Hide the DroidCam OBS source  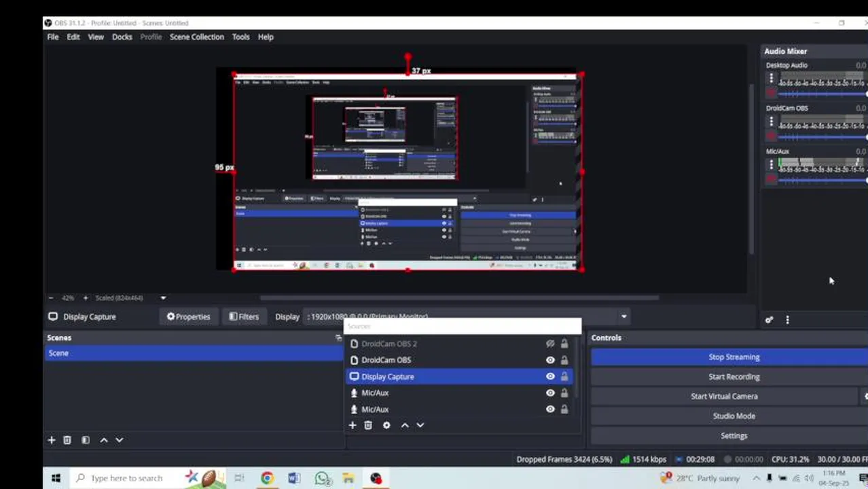point(550,360)
